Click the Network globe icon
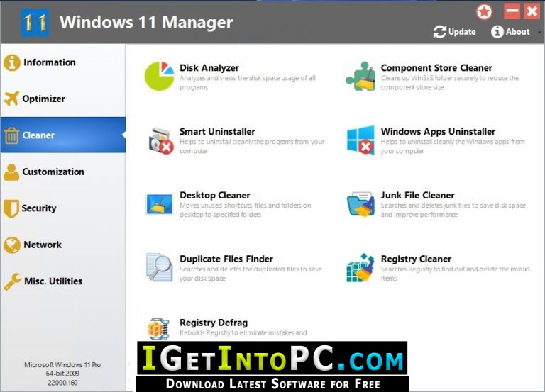 tap(12, 245)
